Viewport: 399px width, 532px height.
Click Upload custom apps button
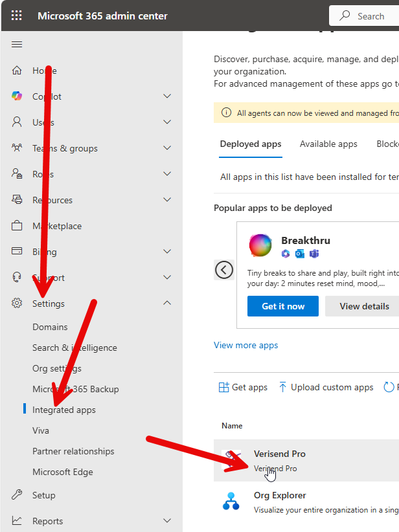326,387
